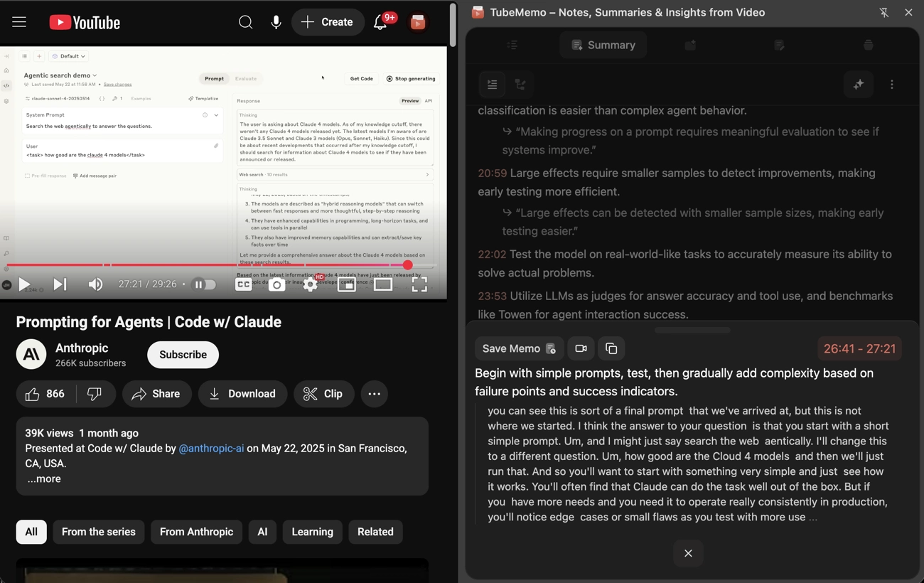
Task: Open TubeMemo notes edit tab
Action: point(779,45)
